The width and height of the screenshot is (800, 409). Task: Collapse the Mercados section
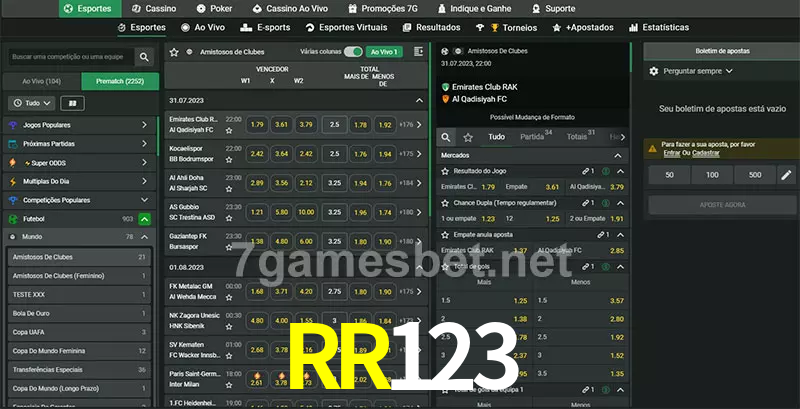618,156
